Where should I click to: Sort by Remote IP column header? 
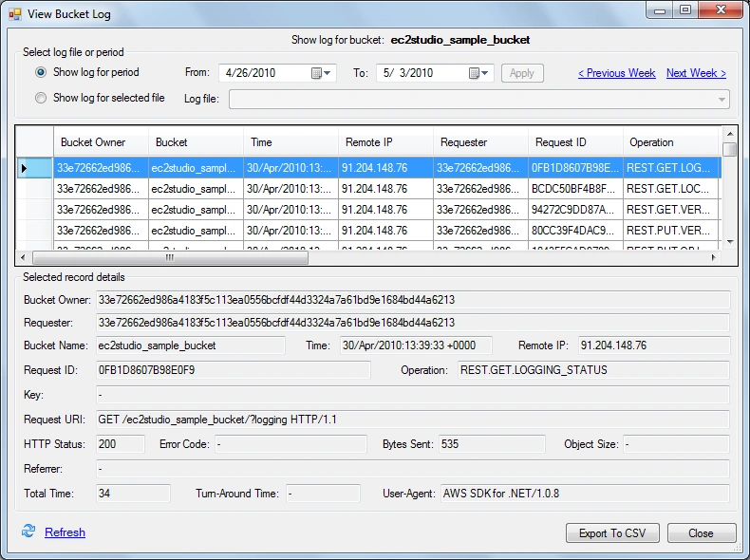385,142
